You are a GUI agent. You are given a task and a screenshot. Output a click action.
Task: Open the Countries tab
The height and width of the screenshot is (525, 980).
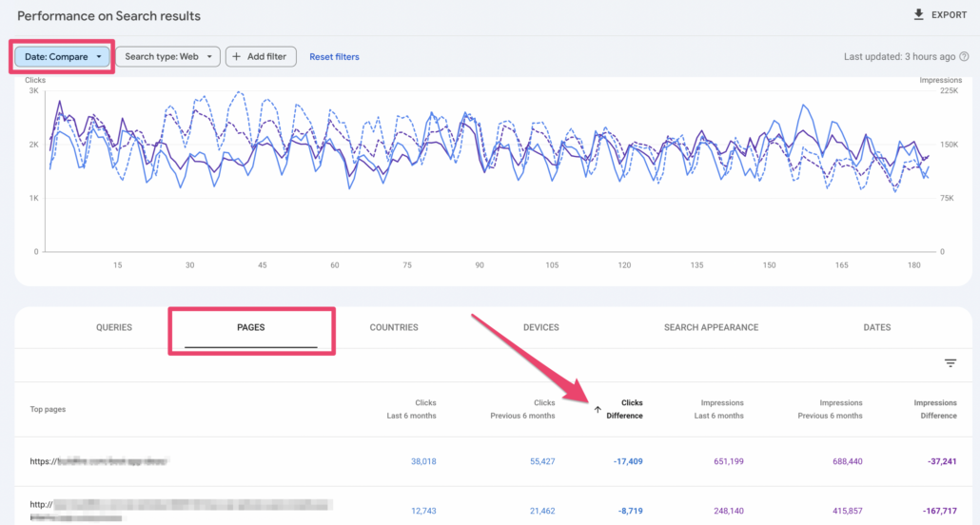[x=394, y=327]
